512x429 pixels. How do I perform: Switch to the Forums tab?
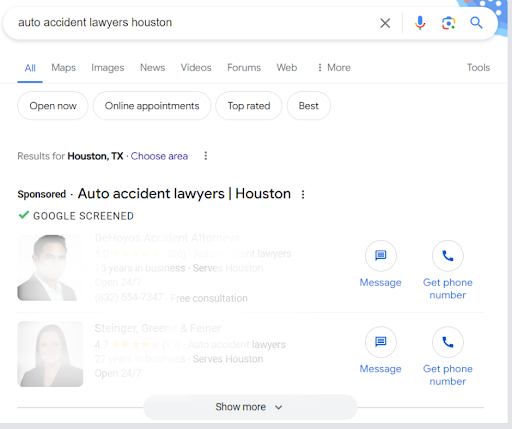pos(244,68)
